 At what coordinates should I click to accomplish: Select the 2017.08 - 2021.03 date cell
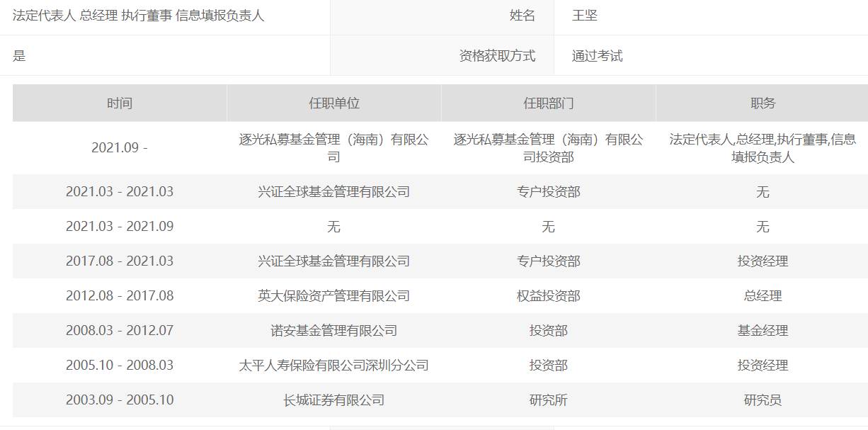tap(120, 261)
